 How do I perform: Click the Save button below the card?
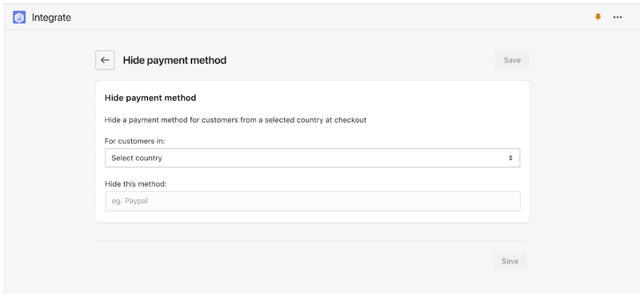[510, 261]
